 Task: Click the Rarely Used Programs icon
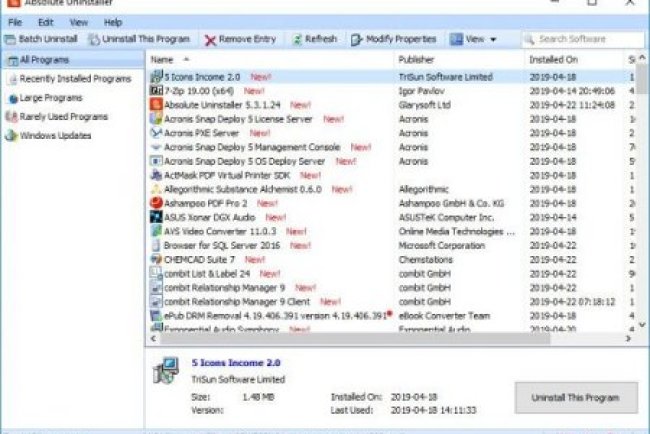coord(12,116)
